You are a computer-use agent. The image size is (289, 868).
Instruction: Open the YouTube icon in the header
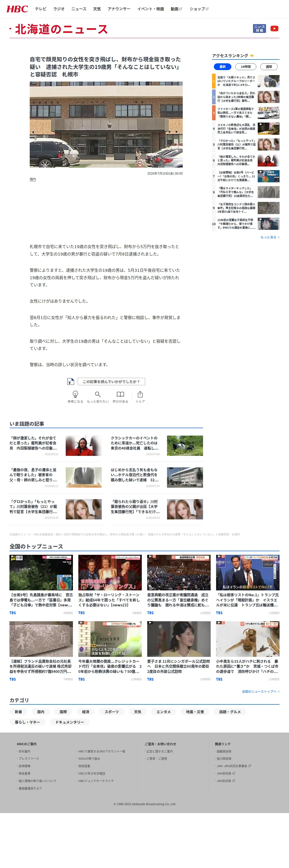(x=275, y=29)
